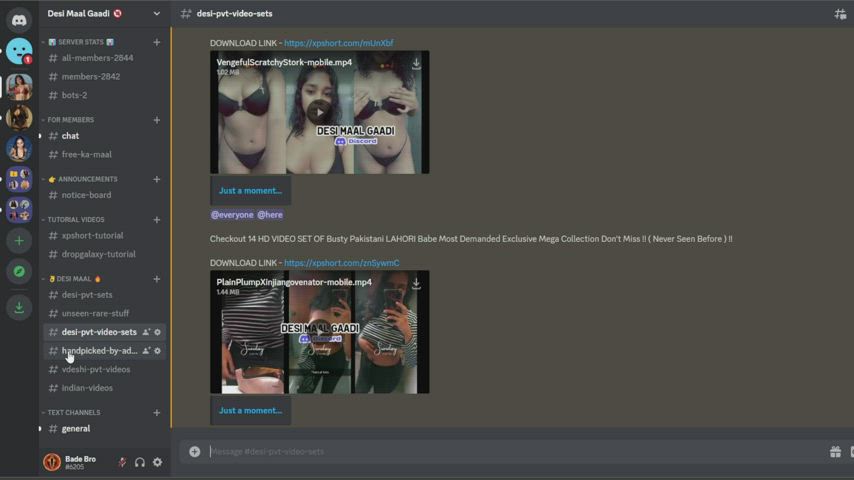Viewport: 854px width, 480px height.
Task: Open Explore Discoverable Servers compass icon
Action: click(19, 271)
